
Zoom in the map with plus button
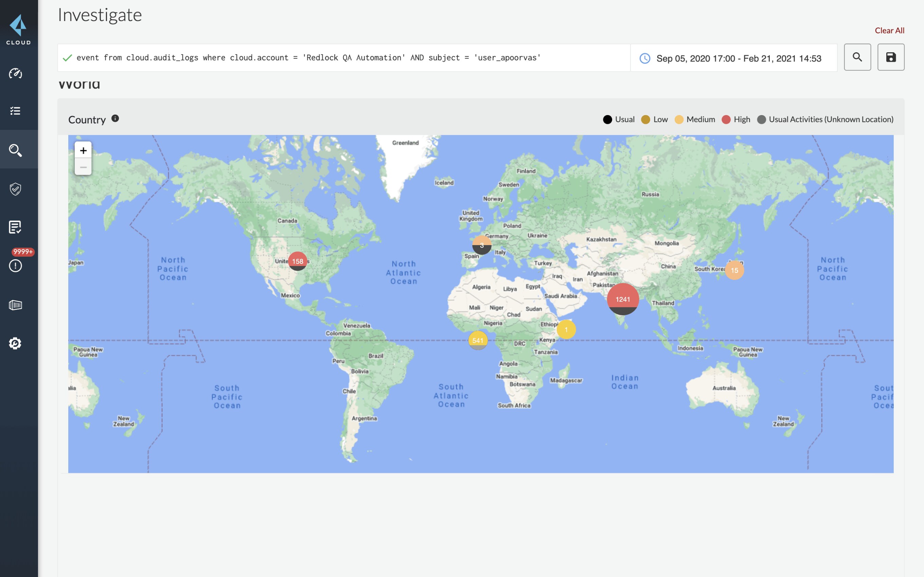click(83, 150)
